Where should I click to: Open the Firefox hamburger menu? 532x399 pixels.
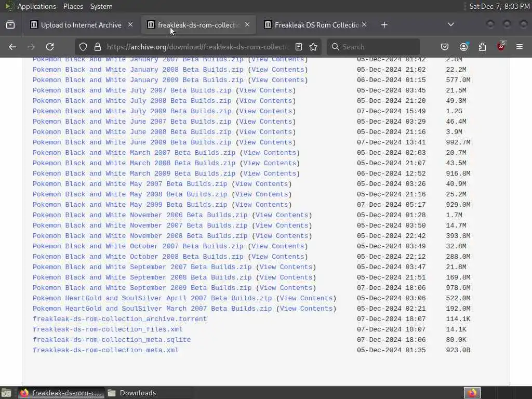pos(520,47)
